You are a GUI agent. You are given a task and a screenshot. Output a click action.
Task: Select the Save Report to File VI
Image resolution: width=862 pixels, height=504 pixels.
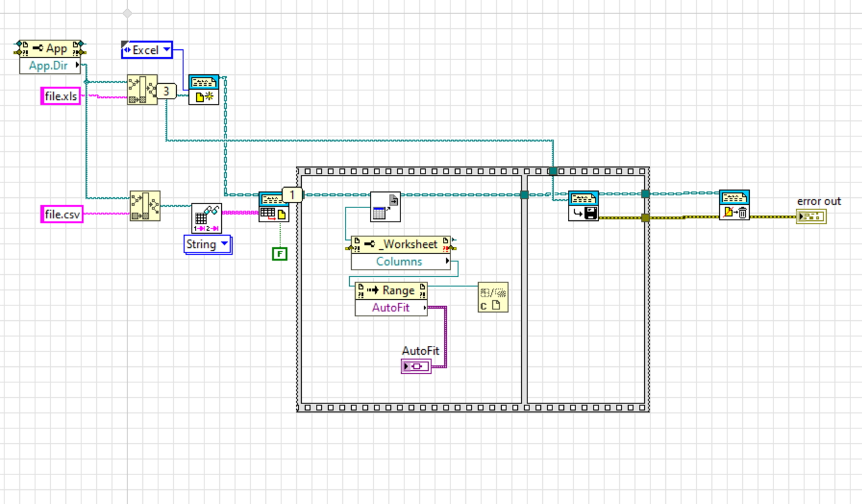[x=583, y=206]
